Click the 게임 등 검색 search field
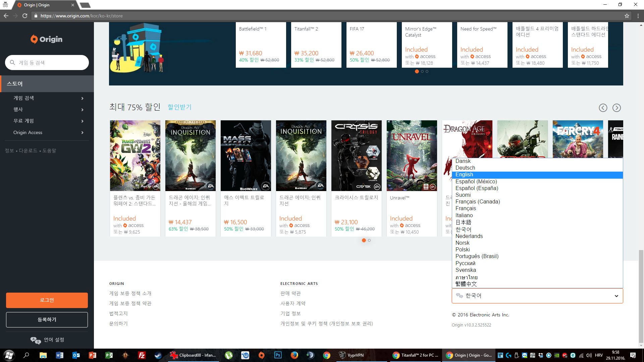644x362 pixels. [47, 63]
